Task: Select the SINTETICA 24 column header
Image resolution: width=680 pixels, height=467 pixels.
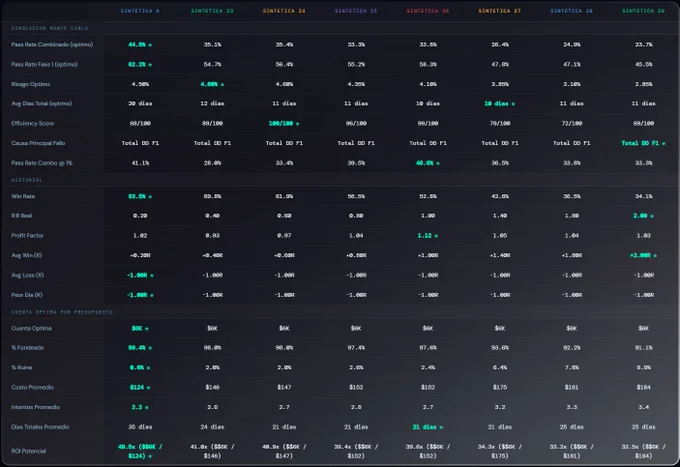Action: click(x=284, y=11)
